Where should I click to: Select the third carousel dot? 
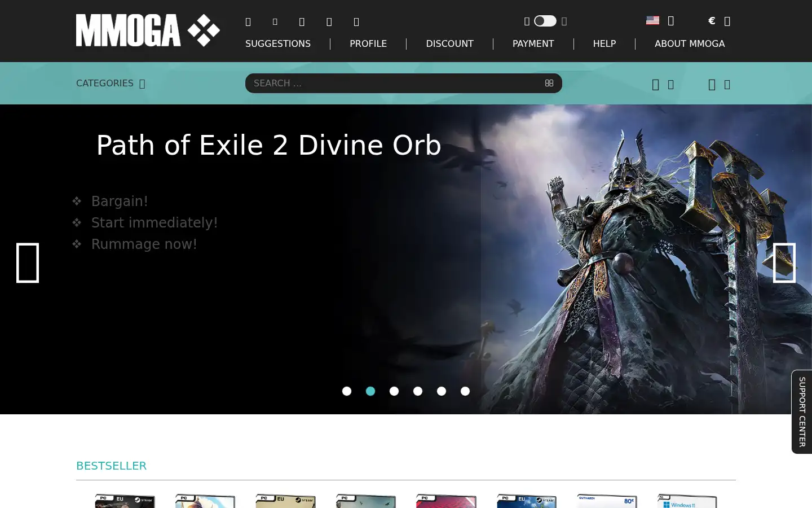click(x=394, y=391)
